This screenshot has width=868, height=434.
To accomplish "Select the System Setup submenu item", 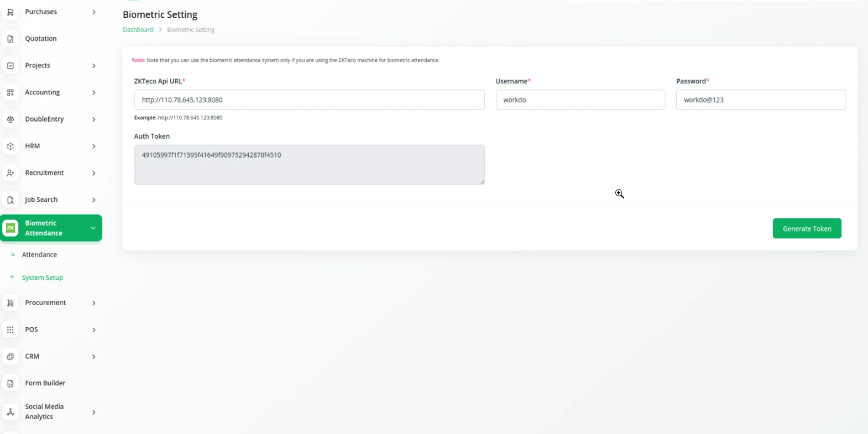I will click(x=43, y=278).
